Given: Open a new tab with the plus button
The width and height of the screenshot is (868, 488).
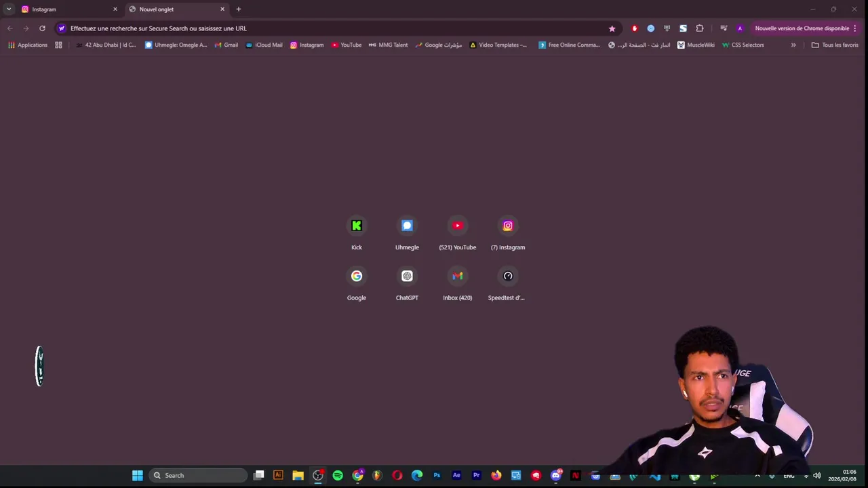Looking at the screenshot, I should (238, 9).
